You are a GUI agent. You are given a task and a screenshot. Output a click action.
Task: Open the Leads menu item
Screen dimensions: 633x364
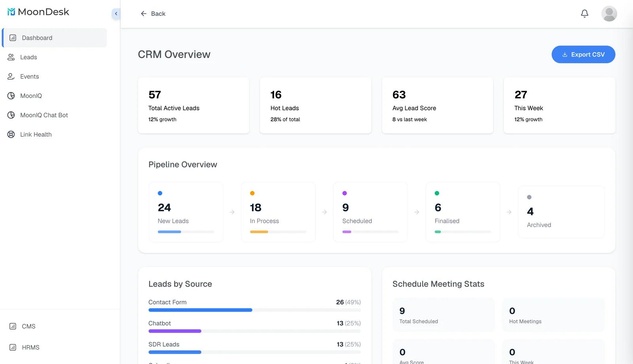(x=54, y=57)
